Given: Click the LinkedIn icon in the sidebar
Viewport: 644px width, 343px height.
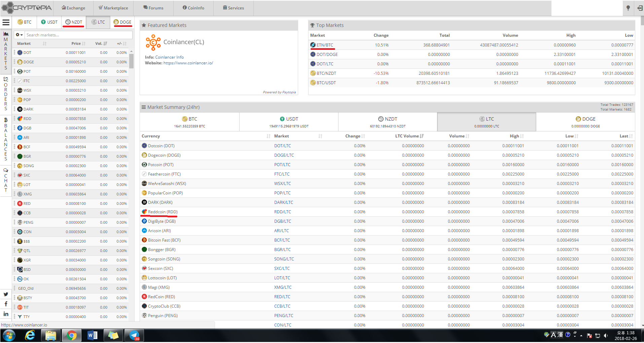Looking at the screenshot, I should [5, 314].
